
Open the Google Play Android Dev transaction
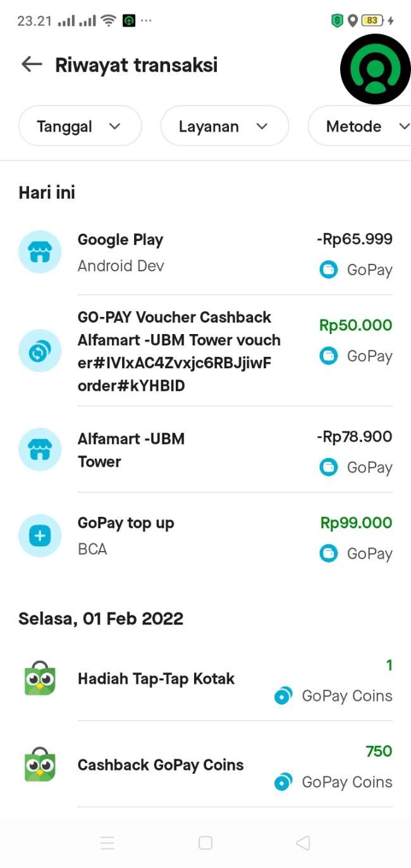pos(190,252)
